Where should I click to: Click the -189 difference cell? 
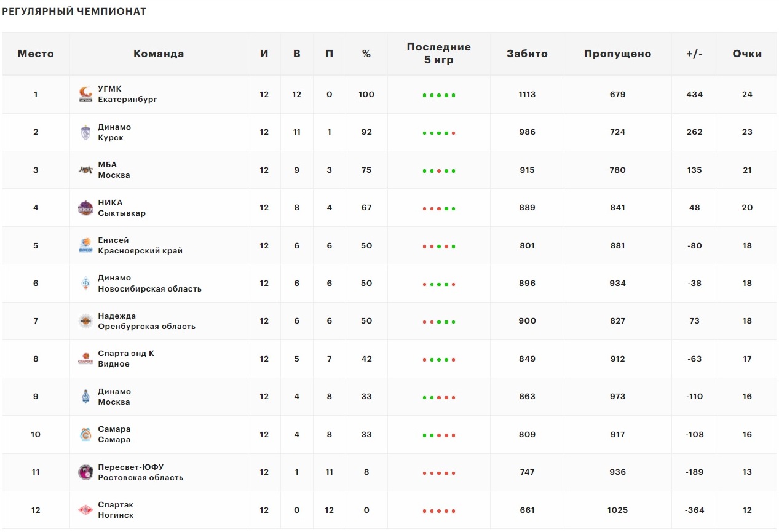(x=694, y=472)
